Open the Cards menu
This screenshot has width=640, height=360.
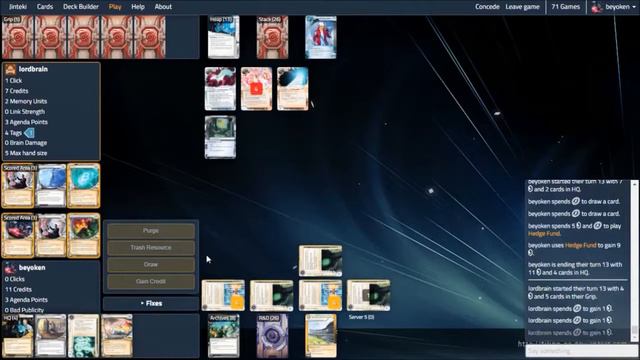point(44,7)
